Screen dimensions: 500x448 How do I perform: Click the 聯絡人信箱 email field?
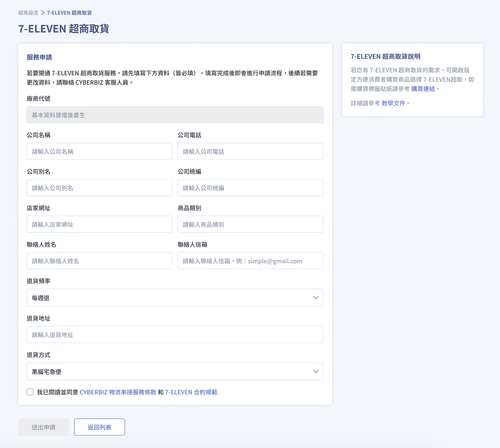point(250,261)
